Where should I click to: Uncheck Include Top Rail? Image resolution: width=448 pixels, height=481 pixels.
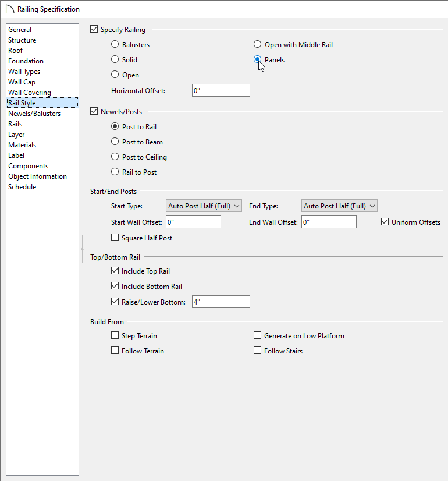pos(115,271)
